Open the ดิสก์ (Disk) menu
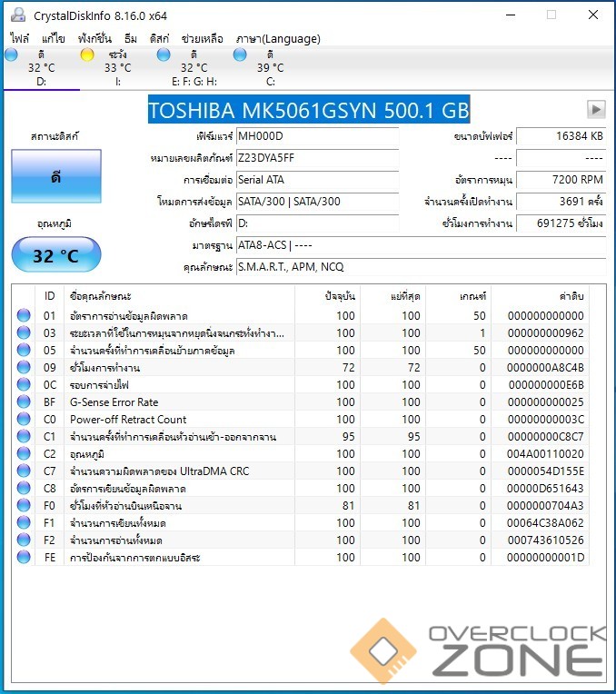Viewport: 616px width, 694px height. [x=159, y=38]
